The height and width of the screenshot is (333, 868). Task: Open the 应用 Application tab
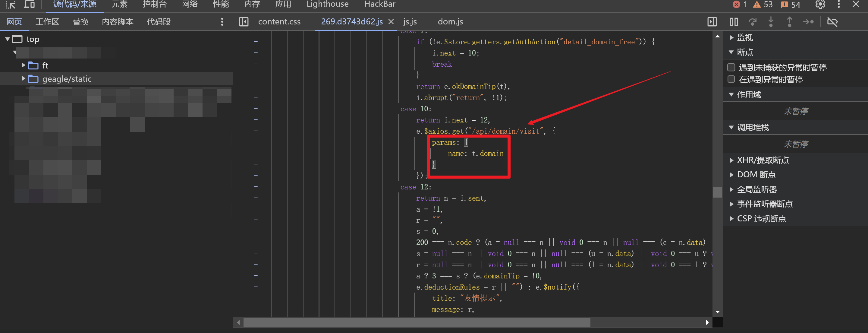pyautogui.click(x=283, y=5)
